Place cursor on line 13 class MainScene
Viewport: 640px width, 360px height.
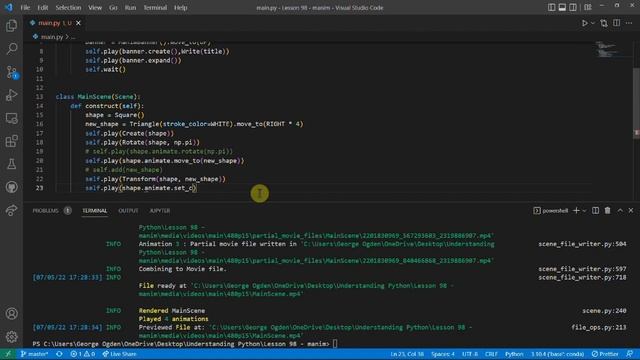[x=98, y=97]
